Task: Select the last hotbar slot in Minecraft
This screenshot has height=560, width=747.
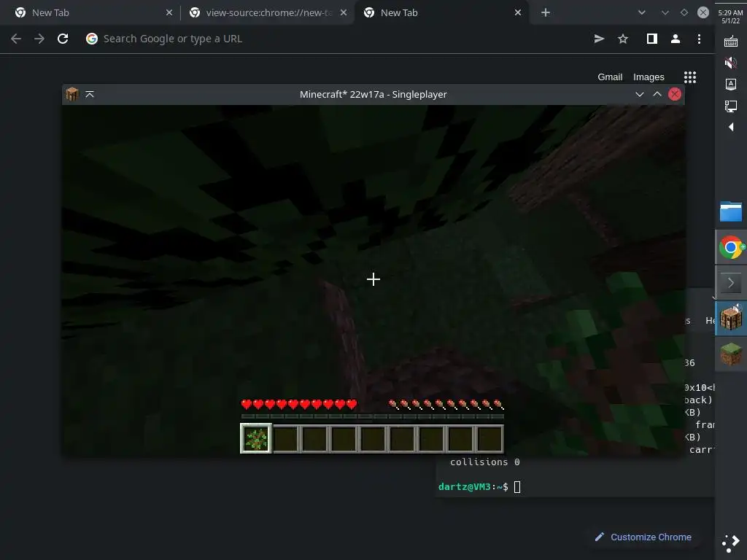Action: coord(489,438)
